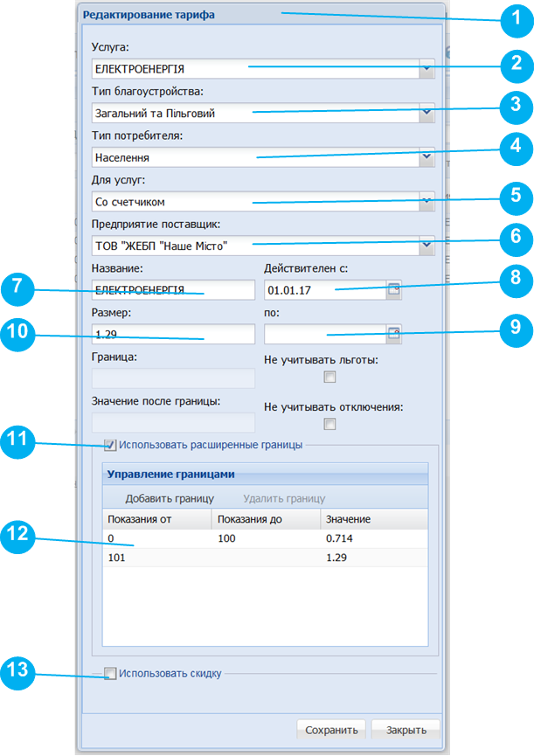Click the Значение после границы field
Viewport: 534px width, 756px height.
click(173, 423)
